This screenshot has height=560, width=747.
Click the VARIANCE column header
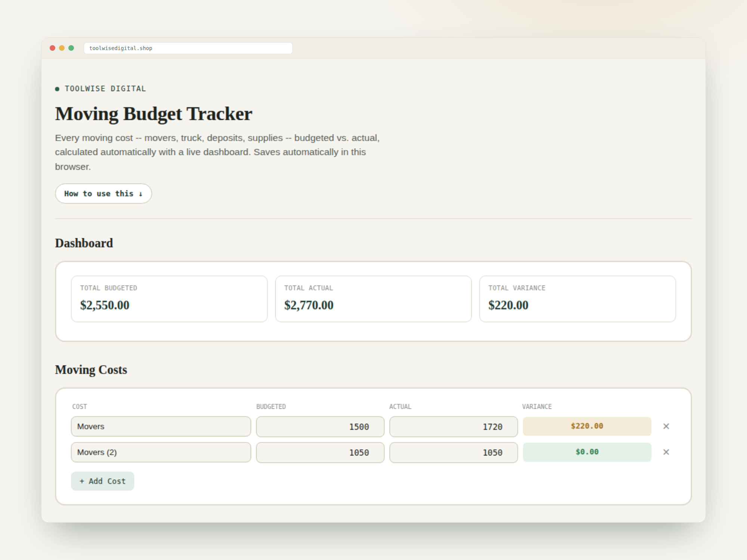tap(537, 407)
